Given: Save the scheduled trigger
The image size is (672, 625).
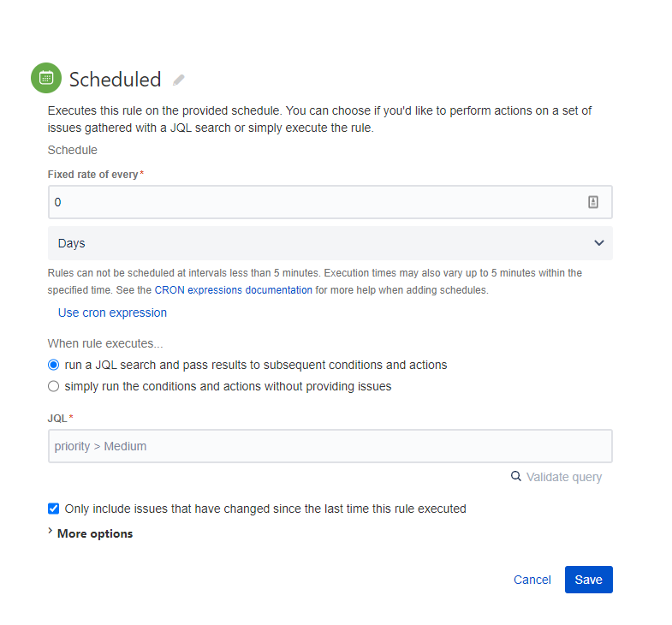Looking at the screenshot, I should [x=588, y=580].
